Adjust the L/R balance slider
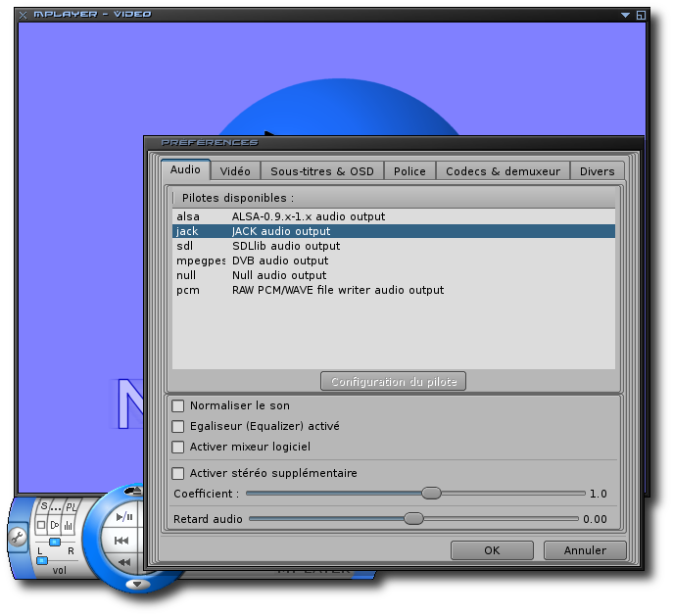The height and width of the screenshot is (616, 673). [x=55, y=543]
